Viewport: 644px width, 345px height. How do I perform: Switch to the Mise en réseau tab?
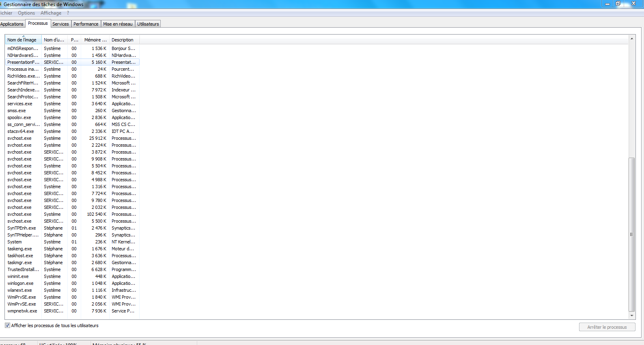tap(118, 24)
